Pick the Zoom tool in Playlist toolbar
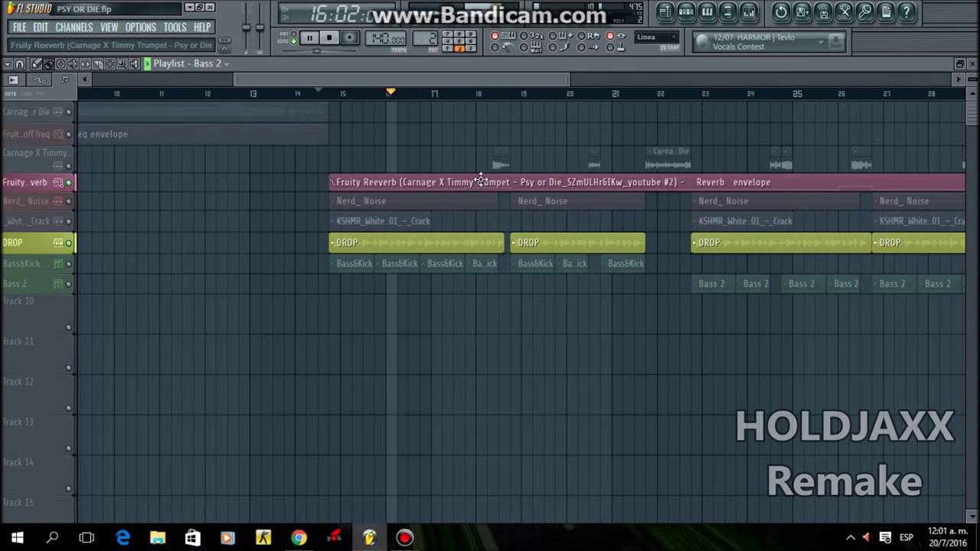 tap(122, 64)
